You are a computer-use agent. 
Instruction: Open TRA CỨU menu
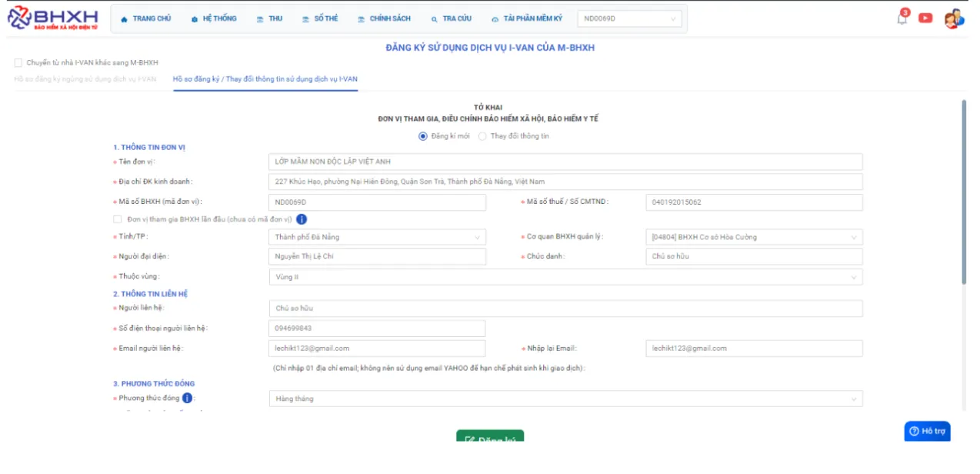point(452,18)
